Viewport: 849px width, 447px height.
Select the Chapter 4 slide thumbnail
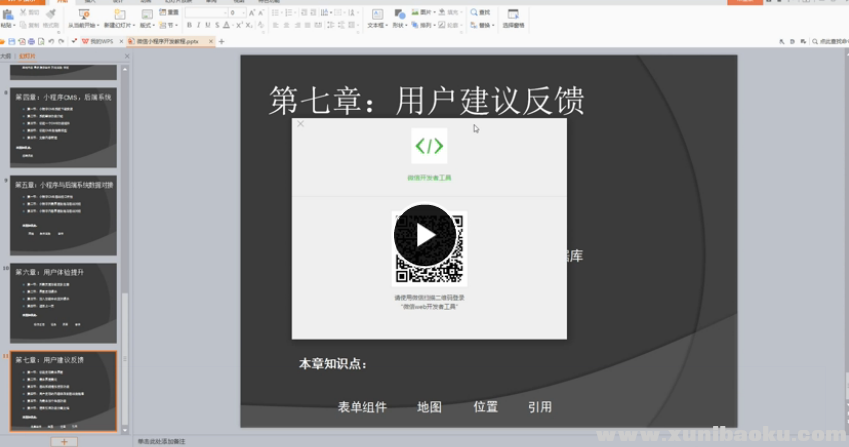(x=63, y=129)
